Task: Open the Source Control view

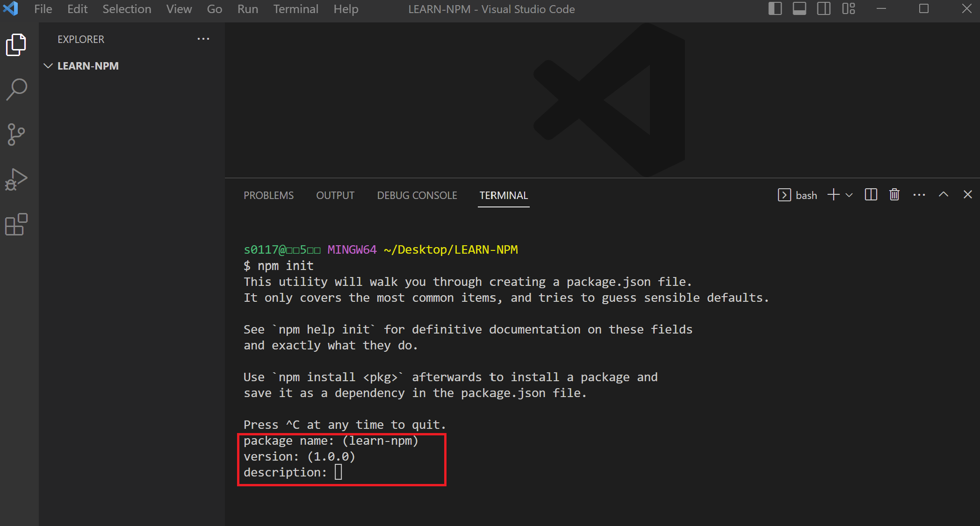Action: coord(16,135)
